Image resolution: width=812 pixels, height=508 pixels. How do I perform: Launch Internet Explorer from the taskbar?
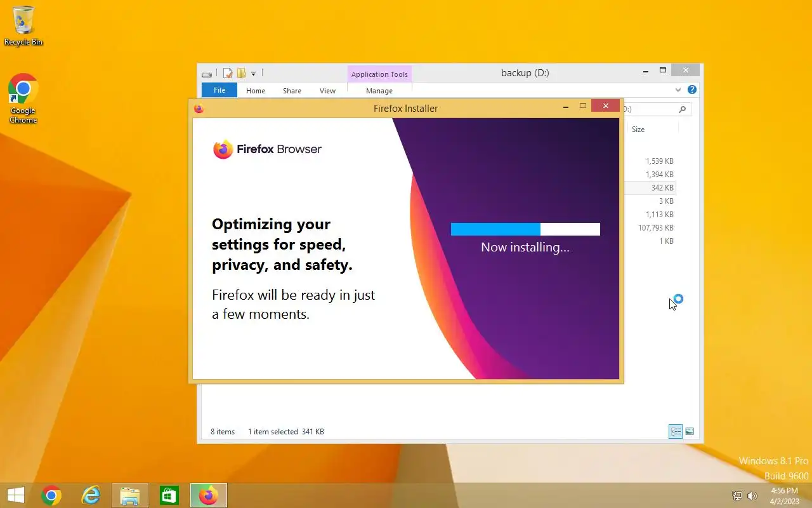pyautogui.click(x=91, y=495)
